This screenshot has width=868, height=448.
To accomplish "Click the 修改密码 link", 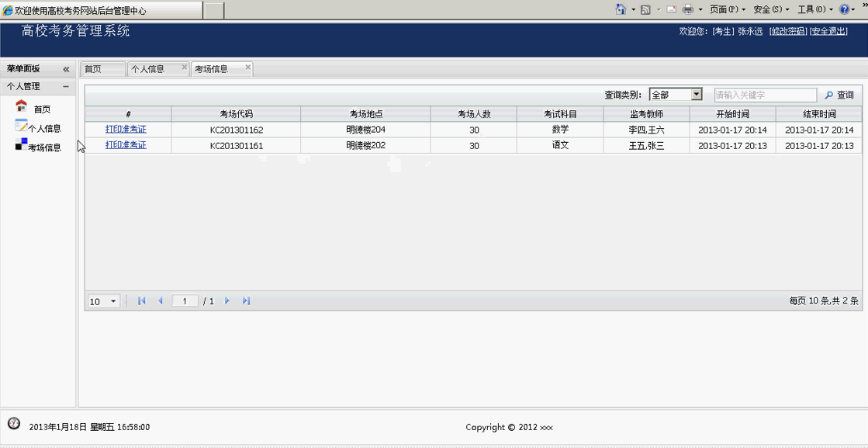I will [x=788, y=32].
